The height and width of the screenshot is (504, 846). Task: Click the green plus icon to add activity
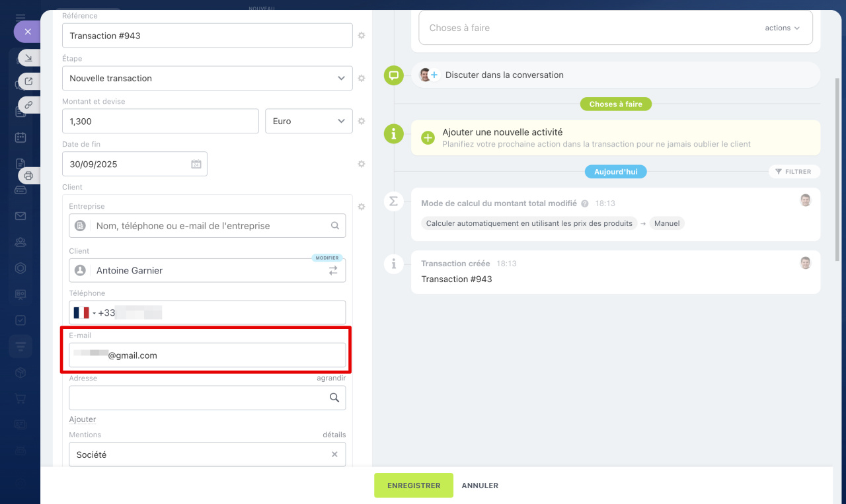point(428,137)
